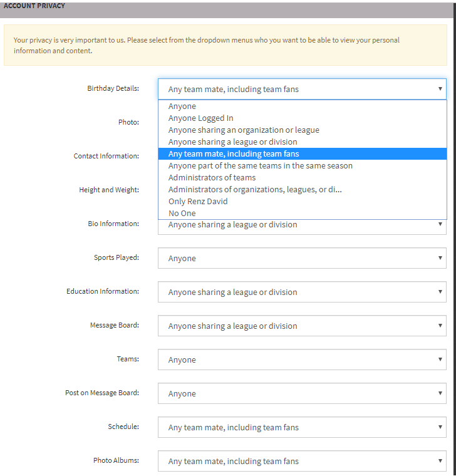Select 'Anyone part of the same teams' option
Viewport: 456px width, 476px height.
(260, 166)
